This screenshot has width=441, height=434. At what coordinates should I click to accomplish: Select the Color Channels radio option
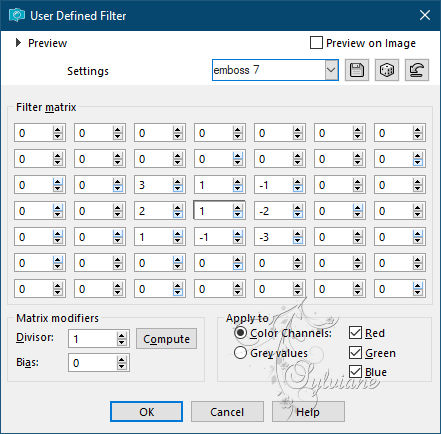pos(240,333)
